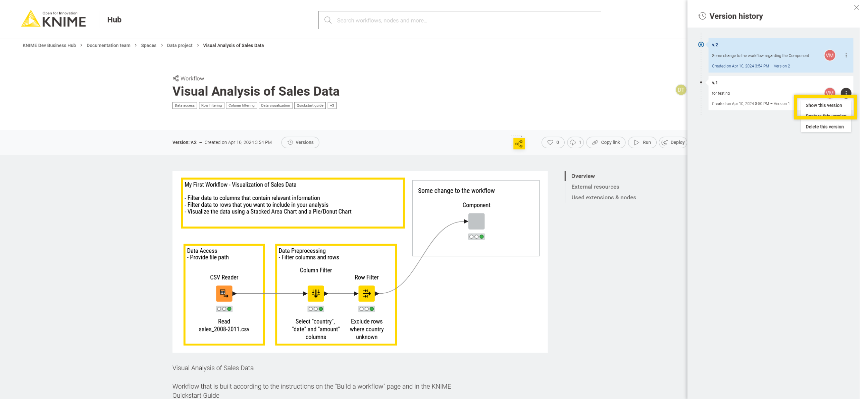Open the Versions dropdown button
The width and height of the screenshot is (868, 399).
[301, 142]
